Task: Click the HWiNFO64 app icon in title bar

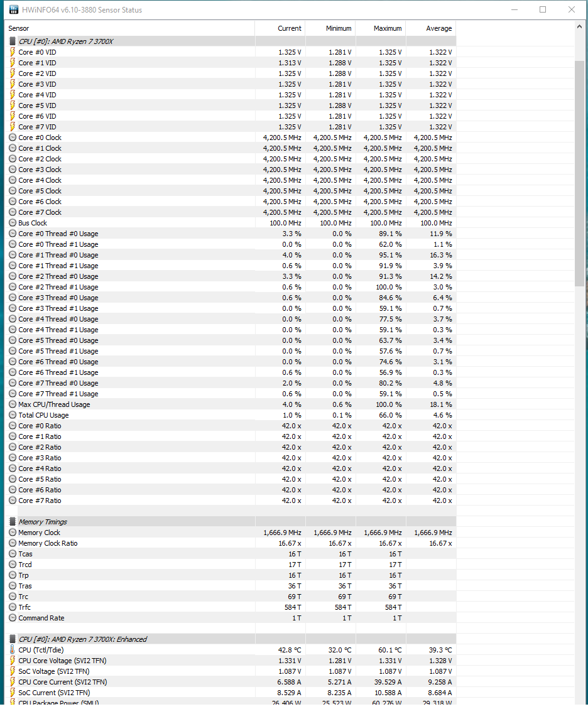Action: coord(14,9)
